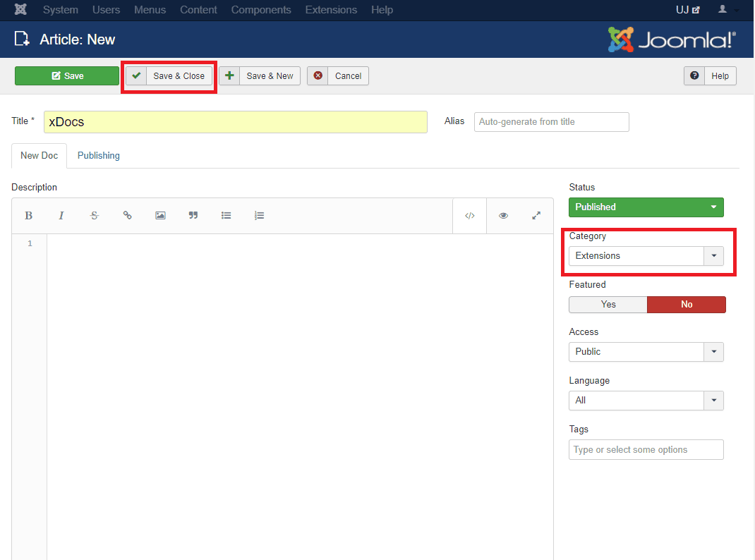
Task: Click the Bold formatting icon
Action: 29,216
